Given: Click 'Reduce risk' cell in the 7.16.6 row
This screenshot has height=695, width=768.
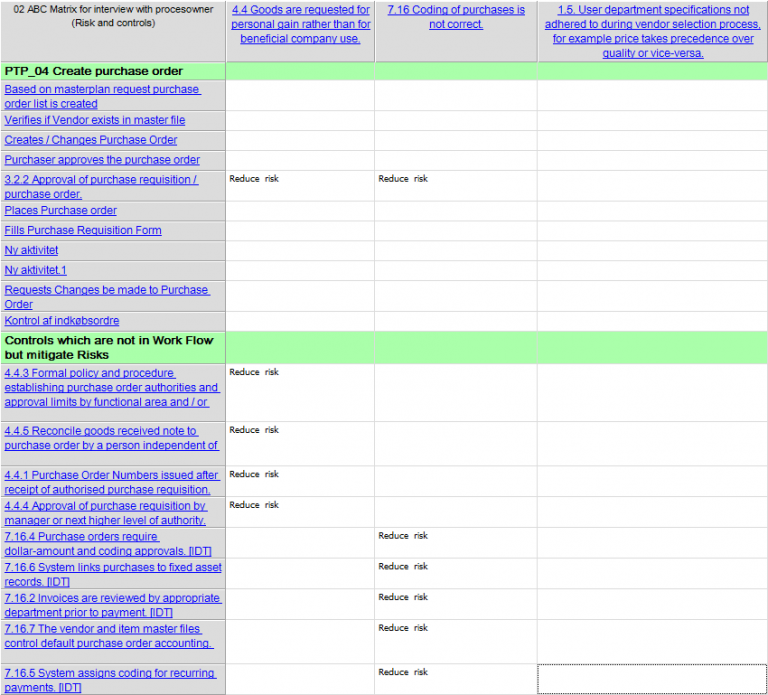Looking at the screenshot, I should (x=456, y=574).
